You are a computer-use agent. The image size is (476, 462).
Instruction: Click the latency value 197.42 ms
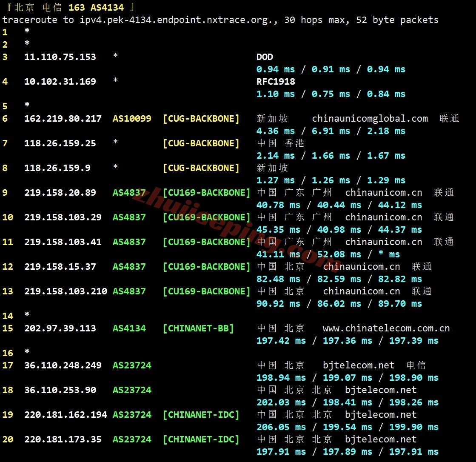click(281, 341)
